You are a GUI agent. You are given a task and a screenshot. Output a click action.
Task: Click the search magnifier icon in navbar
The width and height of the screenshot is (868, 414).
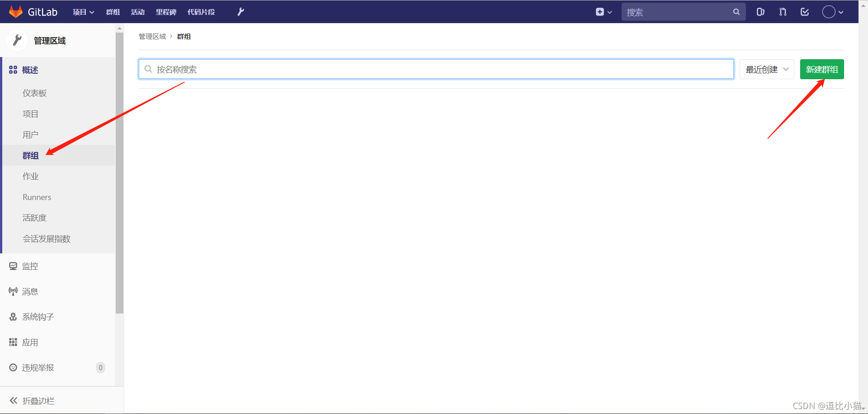[736, 12]
